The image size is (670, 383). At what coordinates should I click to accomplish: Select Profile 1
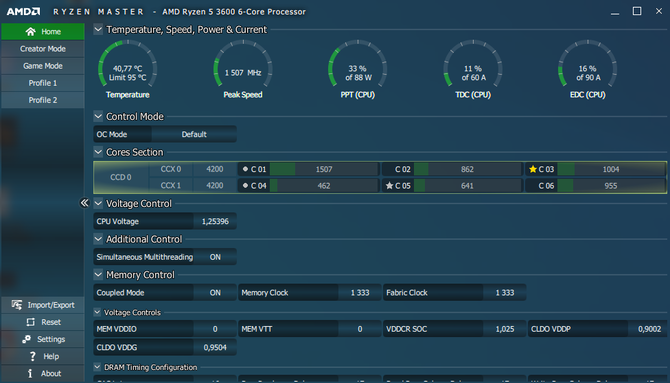(43, 83)
